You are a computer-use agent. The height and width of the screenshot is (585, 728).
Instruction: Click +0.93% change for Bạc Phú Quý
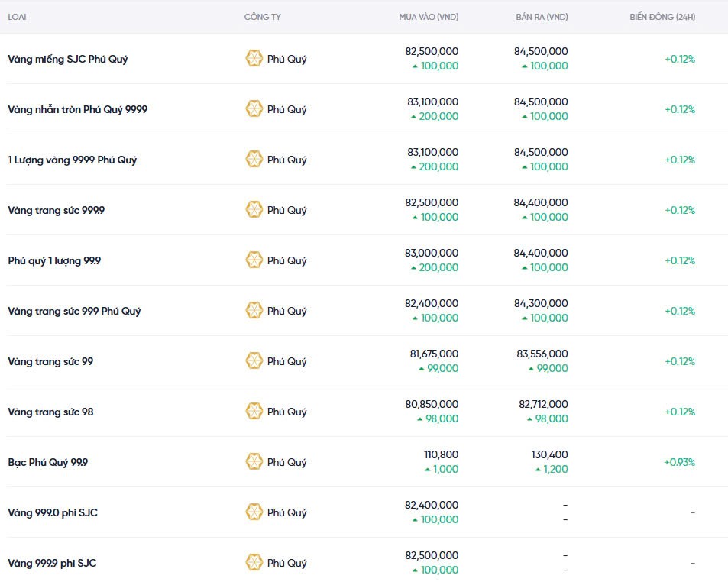(679, 462)
